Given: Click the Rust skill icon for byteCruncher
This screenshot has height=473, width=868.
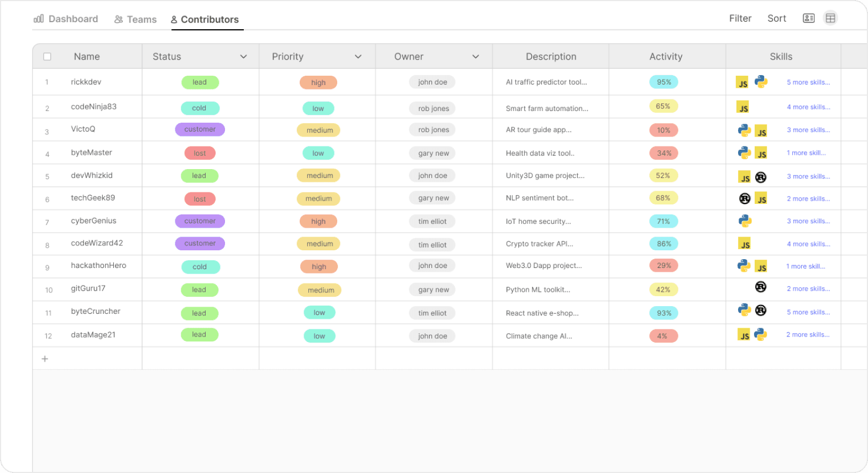Looking at the screenshot, I should coord(761,311).
